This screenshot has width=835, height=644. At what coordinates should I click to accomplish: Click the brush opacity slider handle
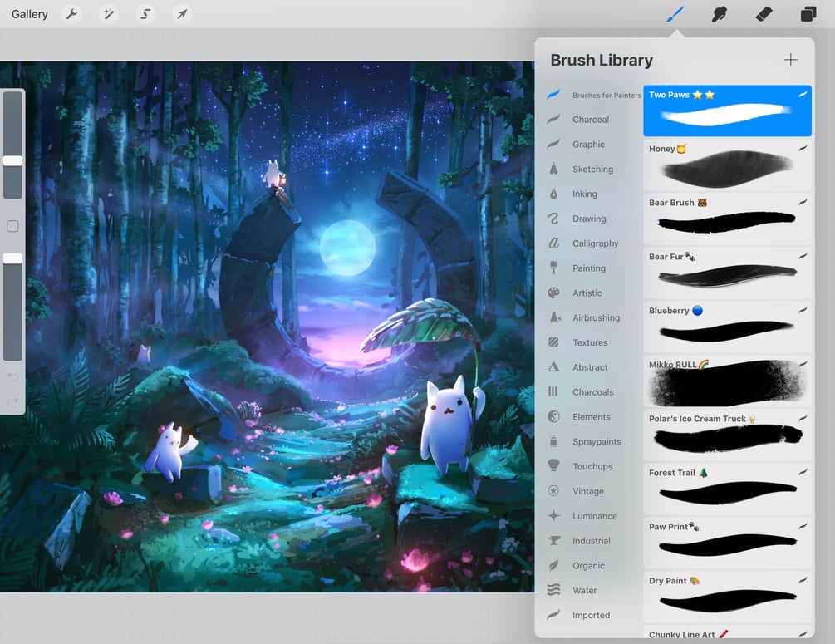(x=12, y=258)
